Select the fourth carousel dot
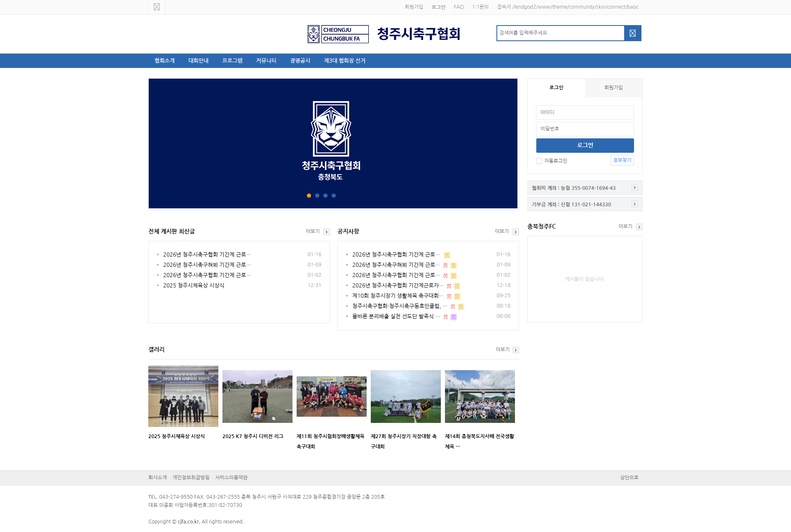Image resolution: width=791 pixels, height=532 pixels. [334, 196]
